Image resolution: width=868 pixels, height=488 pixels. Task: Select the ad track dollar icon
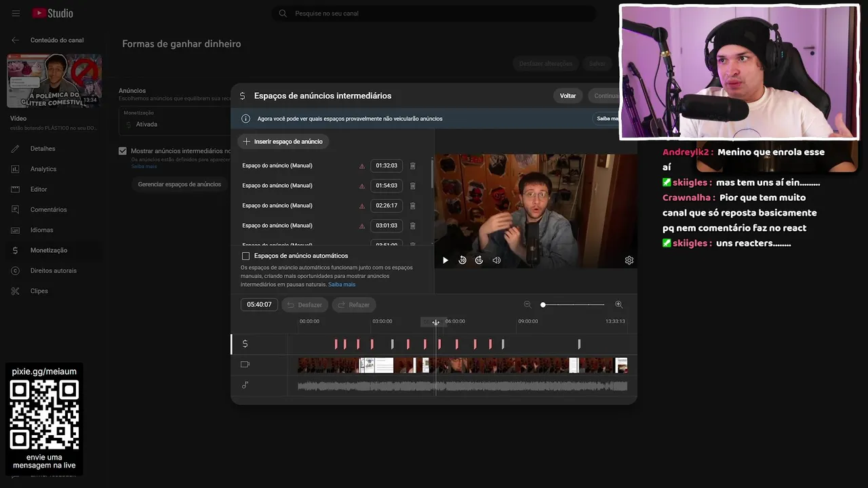(x=245, y=344)
